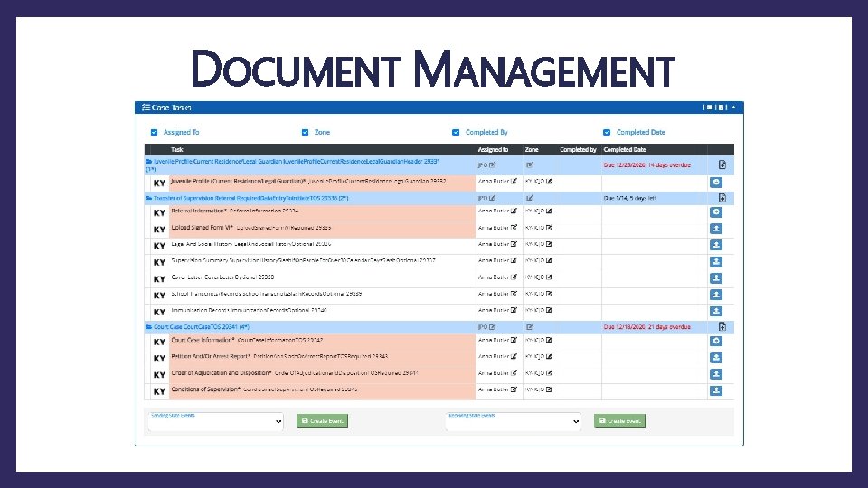Click plus button on Juvenile Profile Guardian task
Screen dimensions: 868x488
tap(716, 182)
